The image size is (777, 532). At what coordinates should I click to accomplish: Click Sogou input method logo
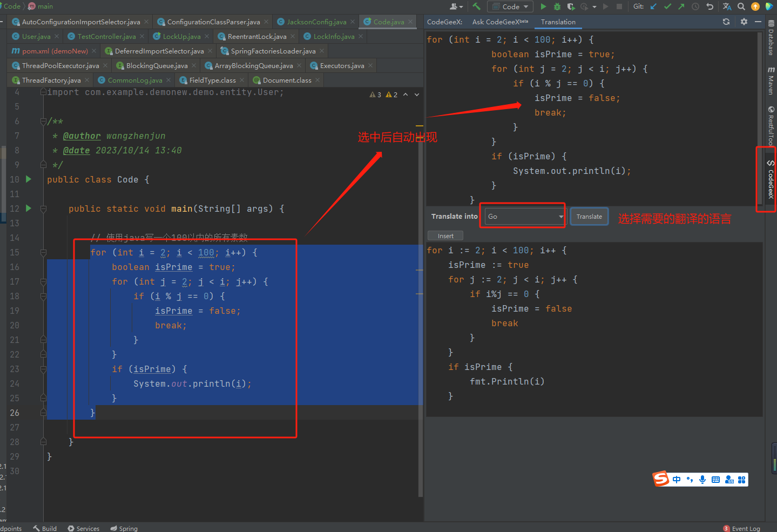[x=661, y=479]
